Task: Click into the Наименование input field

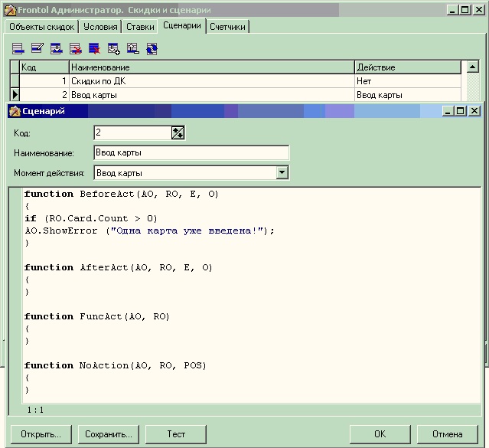Action: (x=191, y=152)
